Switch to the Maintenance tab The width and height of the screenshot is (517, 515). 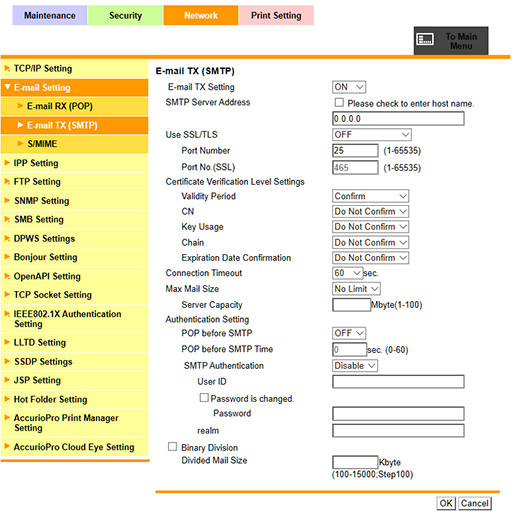(50, 15)
